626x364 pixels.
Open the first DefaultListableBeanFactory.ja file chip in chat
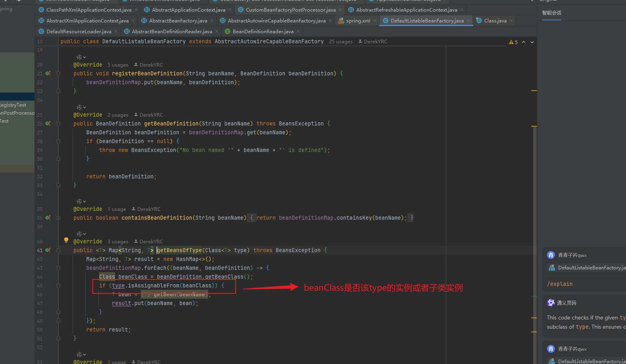pos(587,268)
